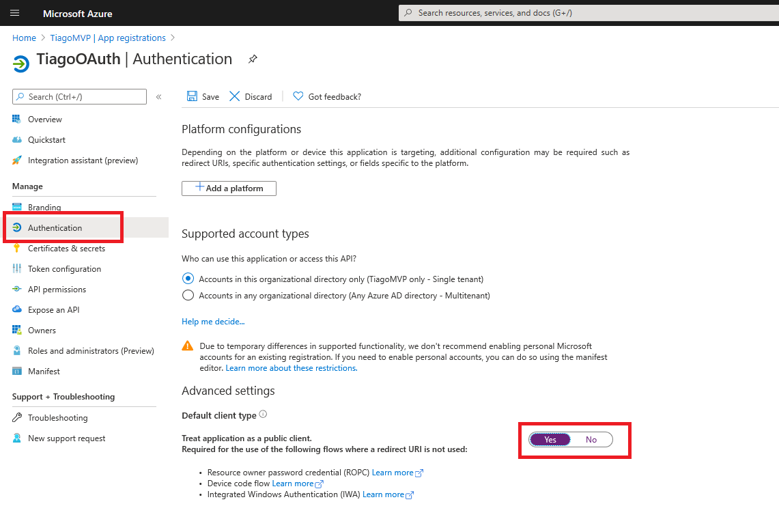The width and height of the screenshot is (779, 532).
Task: Go to API permissions in sidebar
Action: pyautogui.click(x=57, y=290)
